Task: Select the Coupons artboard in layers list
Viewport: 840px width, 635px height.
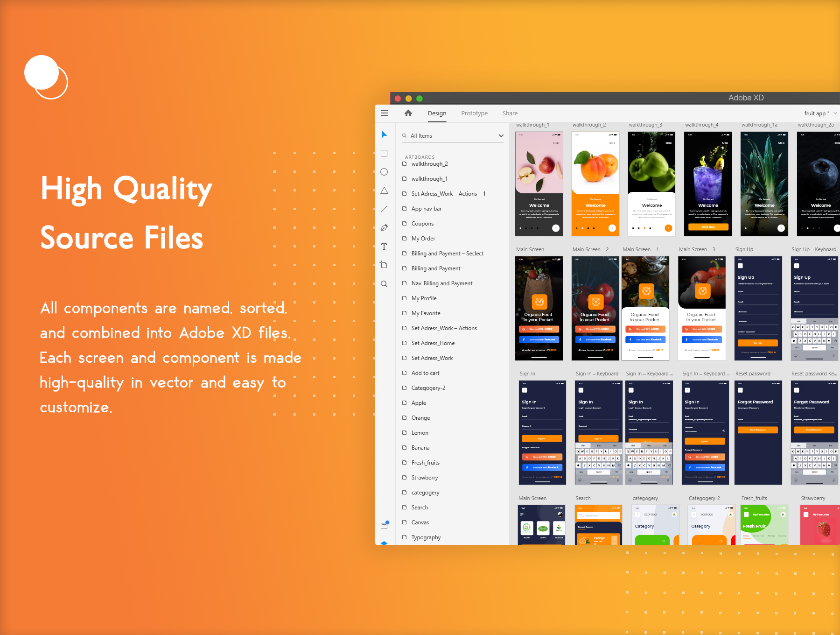Action: click(x=422, y=224)
